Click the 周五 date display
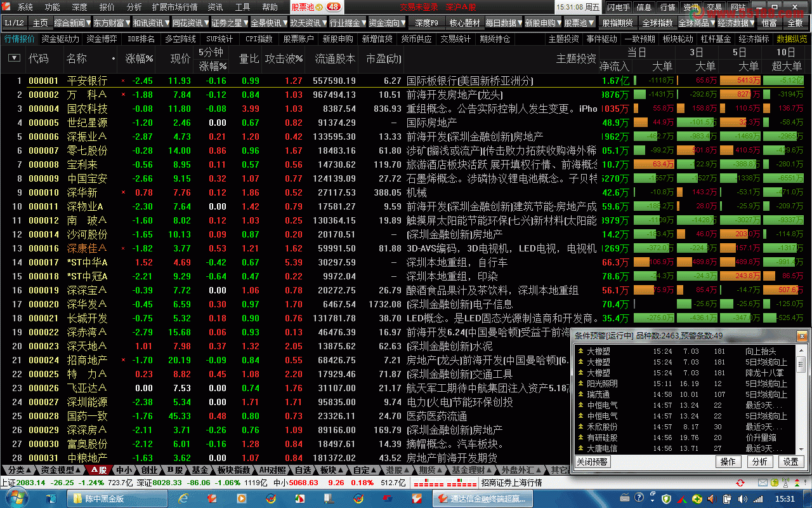812x508 pixels. point(592,7)
